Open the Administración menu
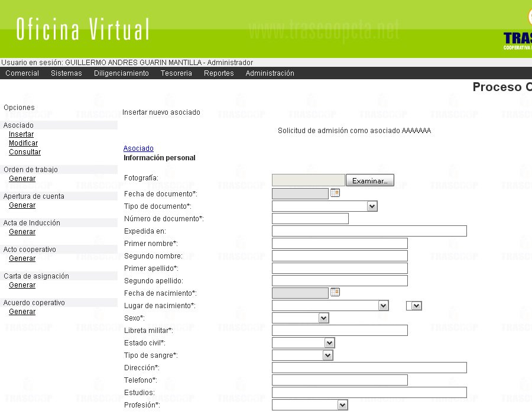The height and width of the screenshot is (414, 532). (270, 73)
